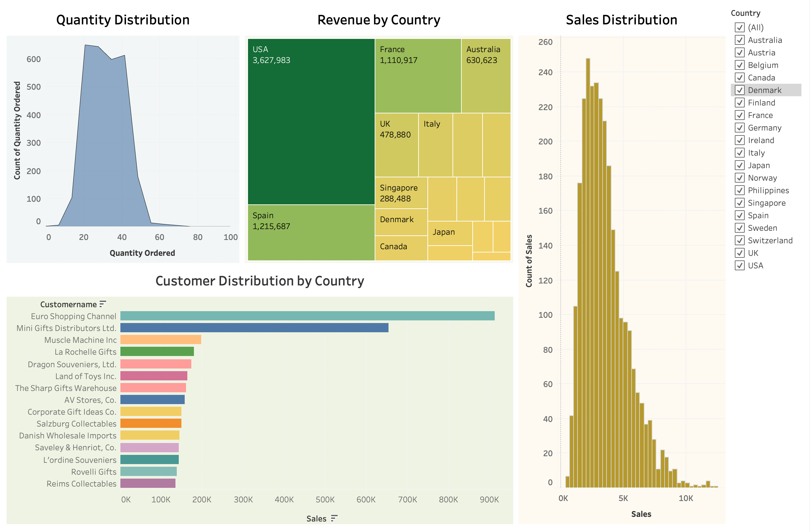This screenshot has width=810, height=532.
Task: Toggle the Philippines checkbox
Action: point(739,190)
